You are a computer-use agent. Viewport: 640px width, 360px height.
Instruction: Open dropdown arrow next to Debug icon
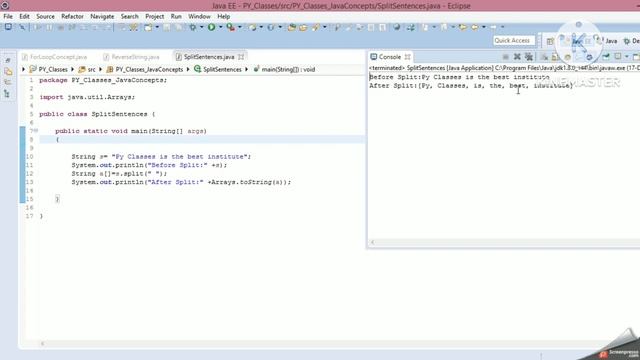(x=201, y=27)
